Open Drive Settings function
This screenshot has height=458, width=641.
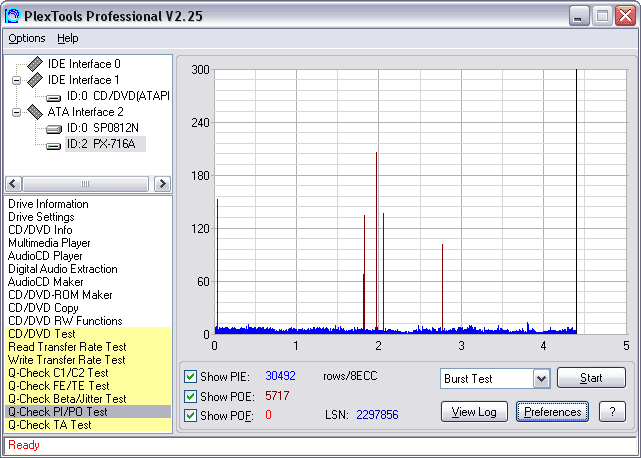[x=41, y=217]
